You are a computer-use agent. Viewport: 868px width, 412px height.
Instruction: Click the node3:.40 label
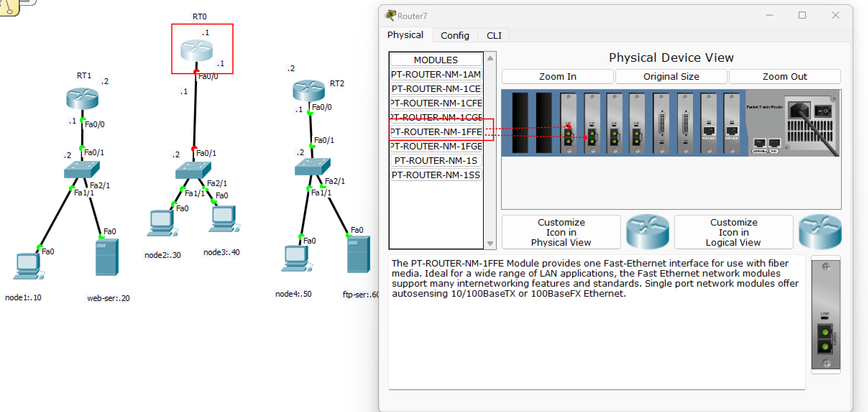(221, 252)
